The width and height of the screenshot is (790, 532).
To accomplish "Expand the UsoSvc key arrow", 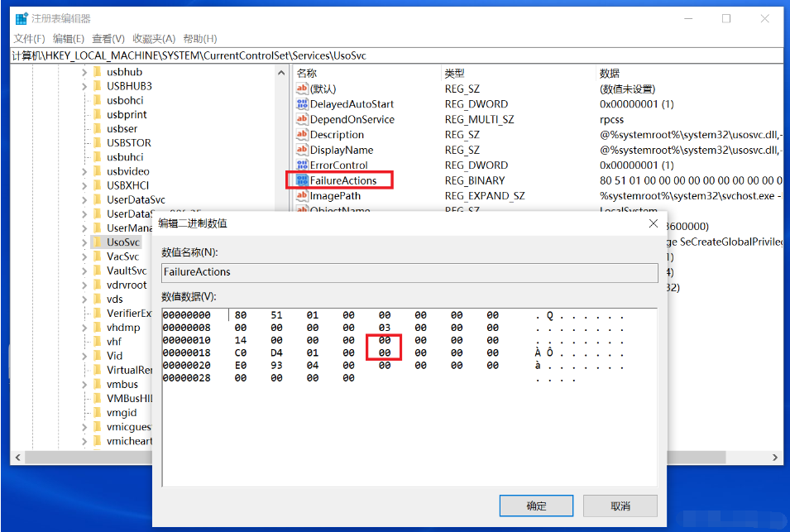I will [x=84, y=242].
